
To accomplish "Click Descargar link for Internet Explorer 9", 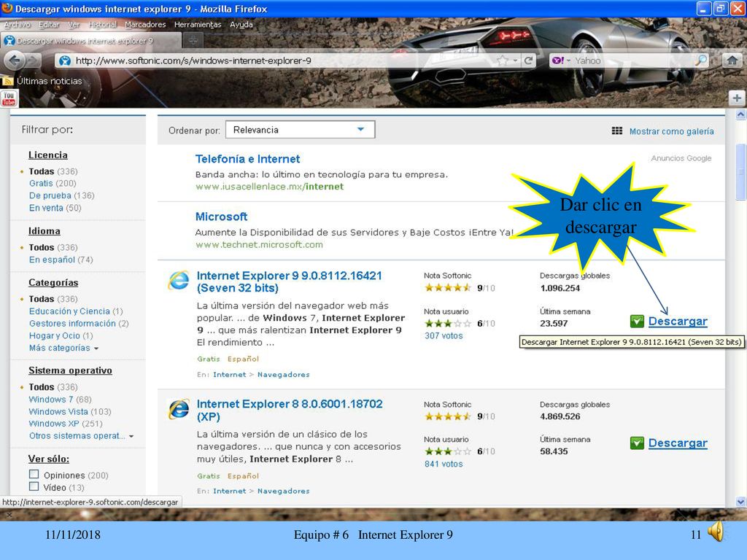I will [x=678, y=322].
